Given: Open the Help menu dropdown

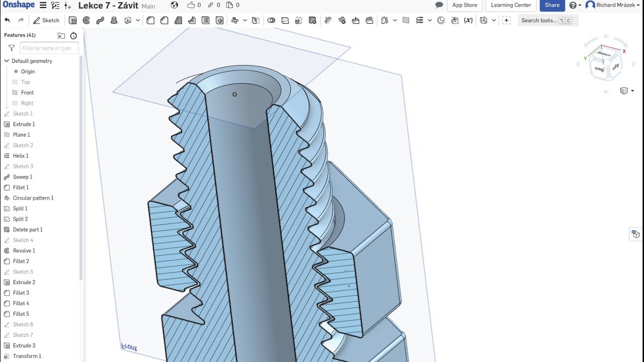Looking at the screenshot, I should click(575, 5).
